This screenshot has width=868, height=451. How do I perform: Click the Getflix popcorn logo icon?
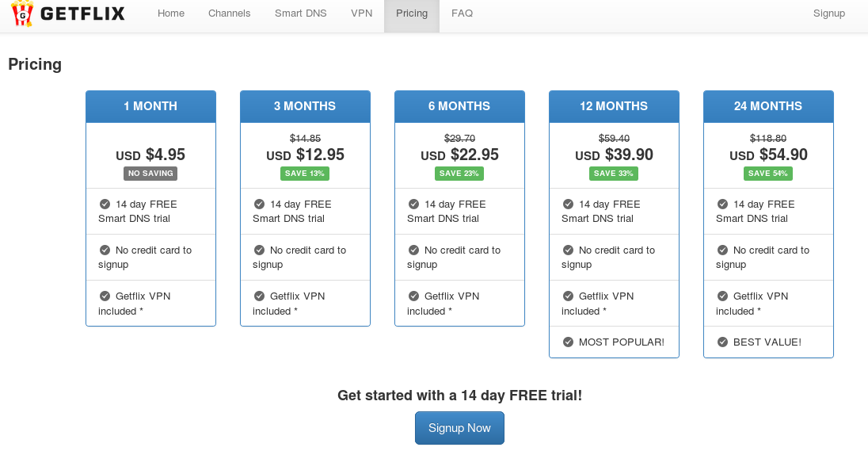[22, 13]
